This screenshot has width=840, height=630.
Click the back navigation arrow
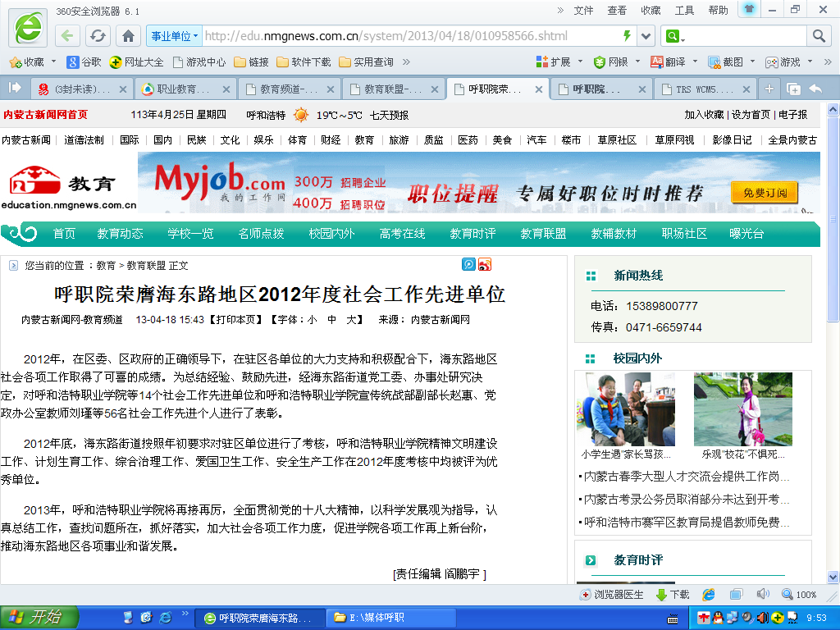click(68, 36)
